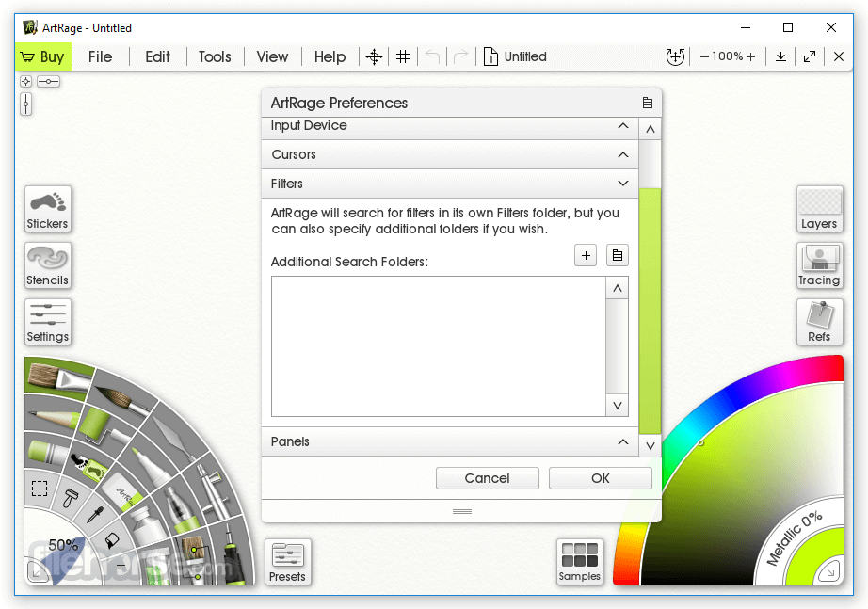Screen dimensions: 868x609
Task: Expand the Cursors section
Action: tap(449, 154)
